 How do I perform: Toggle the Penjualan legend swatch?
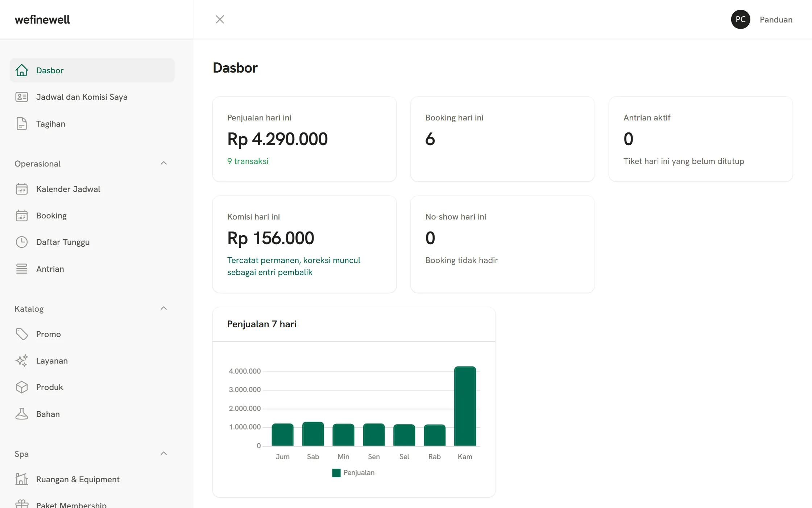(336, 473)
